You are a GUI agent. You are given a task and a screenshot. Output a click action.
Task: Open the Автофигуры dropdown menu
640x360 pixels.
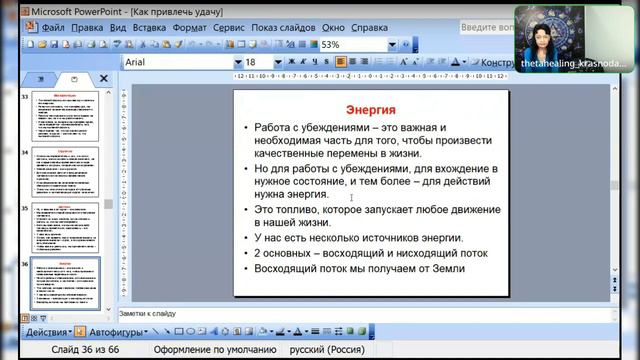pos(118,332)
